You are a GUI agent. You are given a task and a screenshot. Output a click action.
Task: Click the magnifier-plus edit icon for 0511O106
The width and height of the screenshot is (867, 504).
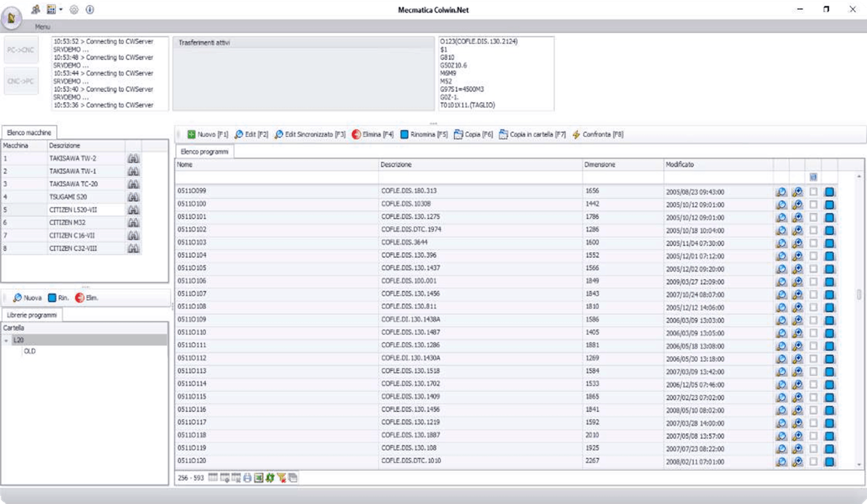(797, 281)
